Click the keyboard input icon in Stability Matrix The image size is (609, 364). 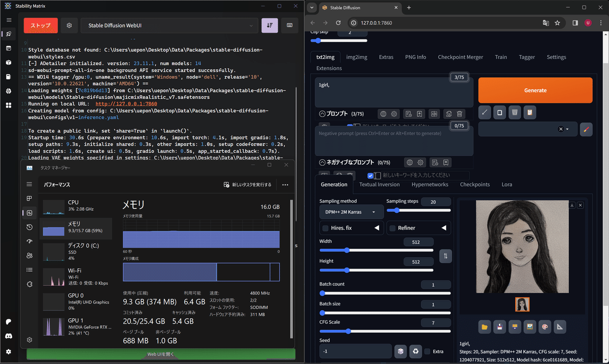pos(290,25)
